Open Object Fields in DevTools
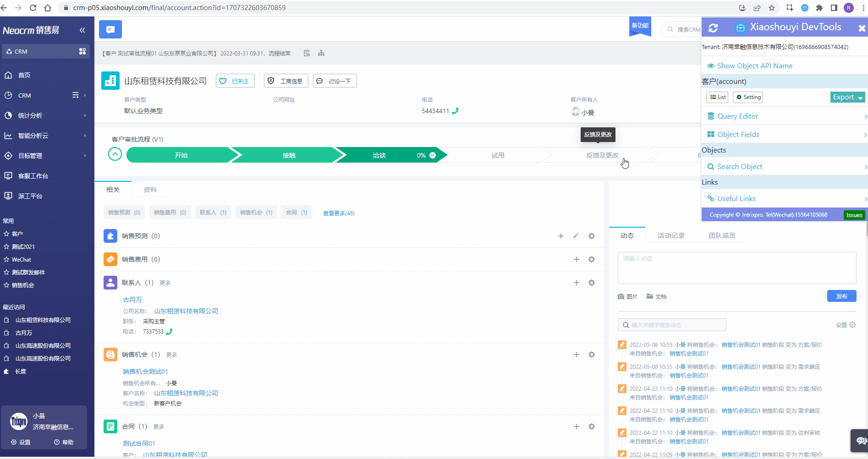 click(x=738, y=134)
